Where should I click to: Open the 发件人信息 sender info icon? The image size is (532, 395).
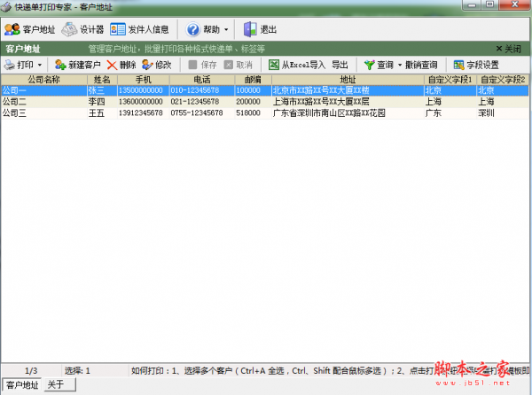tap(118, 29)
